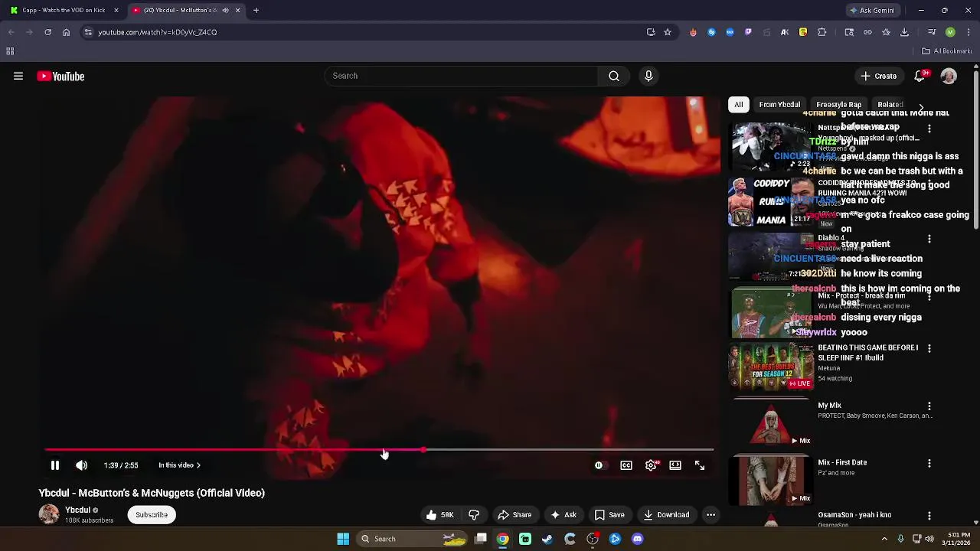Open OBS from the taskbar
This screenshot has width=980, height=551.
click(593, 539)
